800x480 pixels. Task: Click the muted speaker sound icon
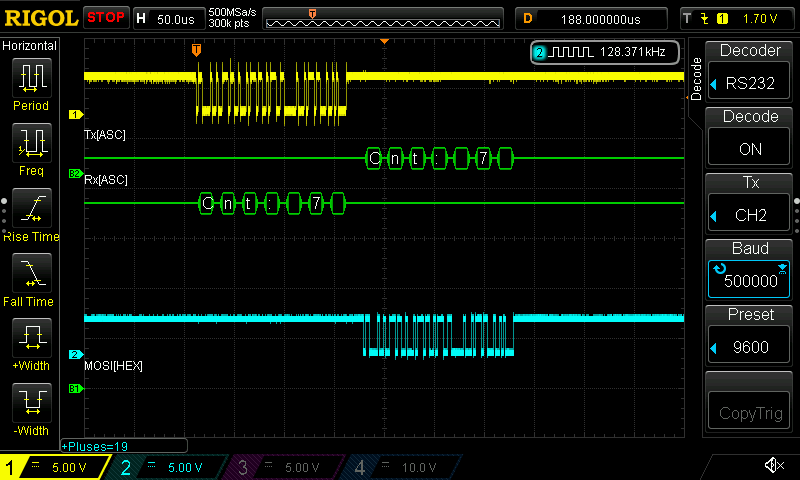(773, 466)
